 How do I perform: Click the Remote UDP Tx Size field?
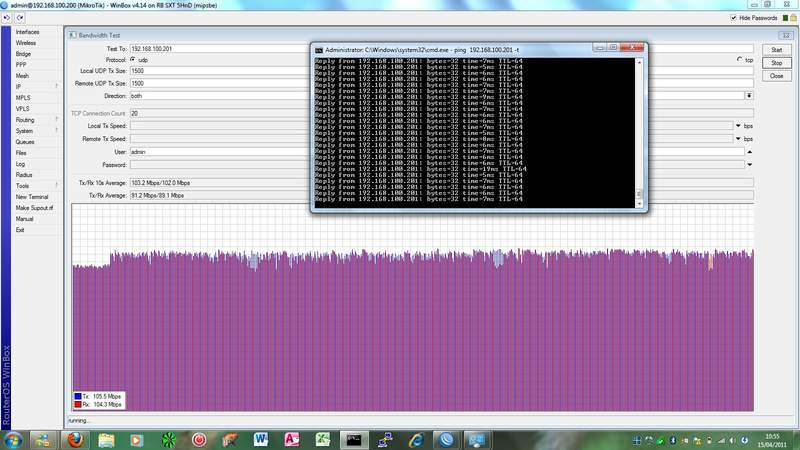pos(220,83)
